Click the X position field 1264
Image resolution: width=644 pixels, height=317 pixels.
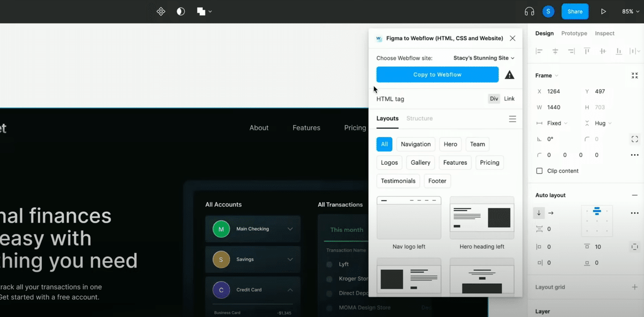553,91
